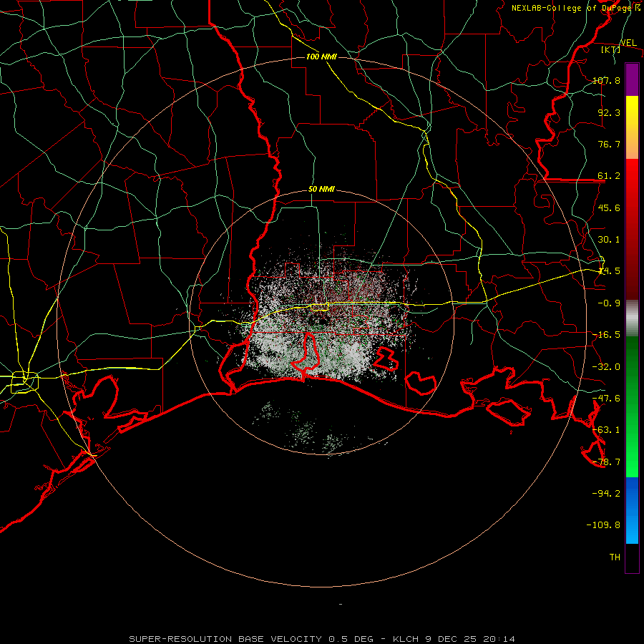This screenshot has width=644, height=644.
Task: Click the KLCH 9 DEC 25 20:14 timestamp
Action: click(454, 639)
